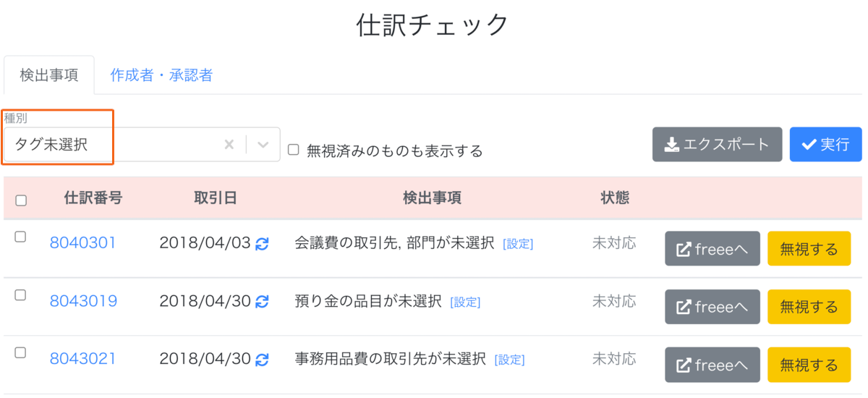The height and width of the screenshot is (398, 868).
Task: Open journal number 8043019 link
Action: tap(83, 301)
